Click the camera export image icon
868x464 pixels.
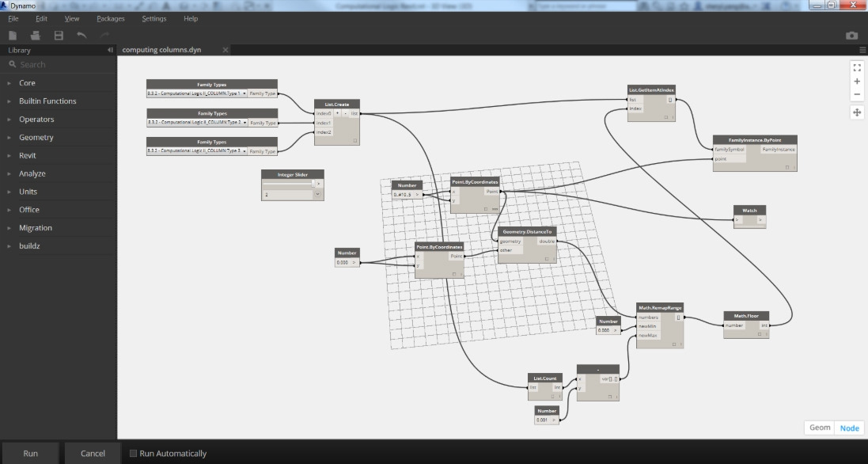851,36
